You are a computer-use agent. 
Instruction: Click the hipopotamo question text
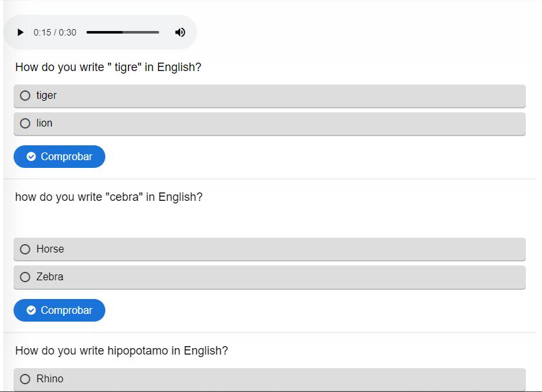[x=121, y=351]
